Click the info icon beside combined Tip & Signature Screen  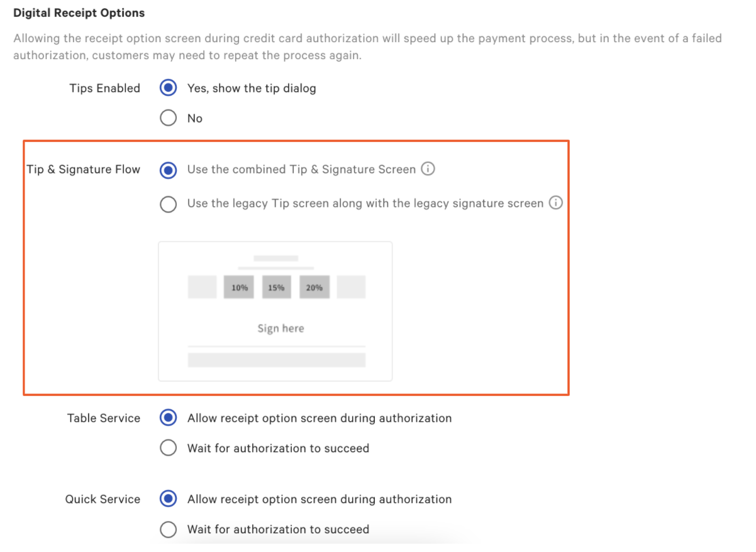click(x=428, y=168)
